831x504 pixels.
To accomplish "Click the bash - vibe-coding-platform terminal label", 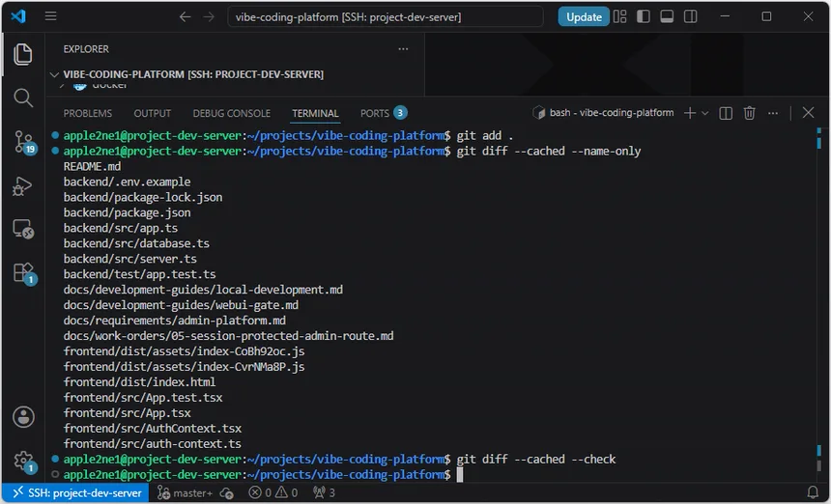I will [x=603, y=113].
